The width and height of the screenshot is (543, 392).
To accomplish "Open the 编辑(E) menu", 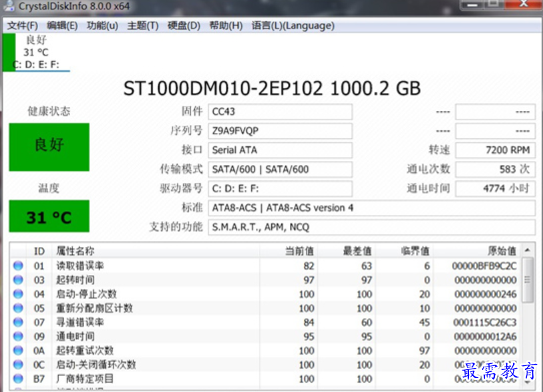I will 62,25.
